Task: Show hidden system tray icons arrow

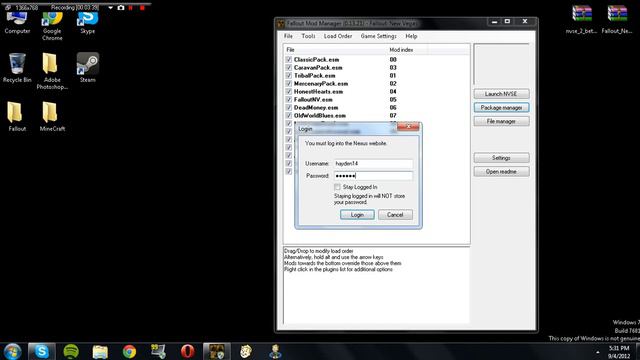Action: tap(598, 352)
